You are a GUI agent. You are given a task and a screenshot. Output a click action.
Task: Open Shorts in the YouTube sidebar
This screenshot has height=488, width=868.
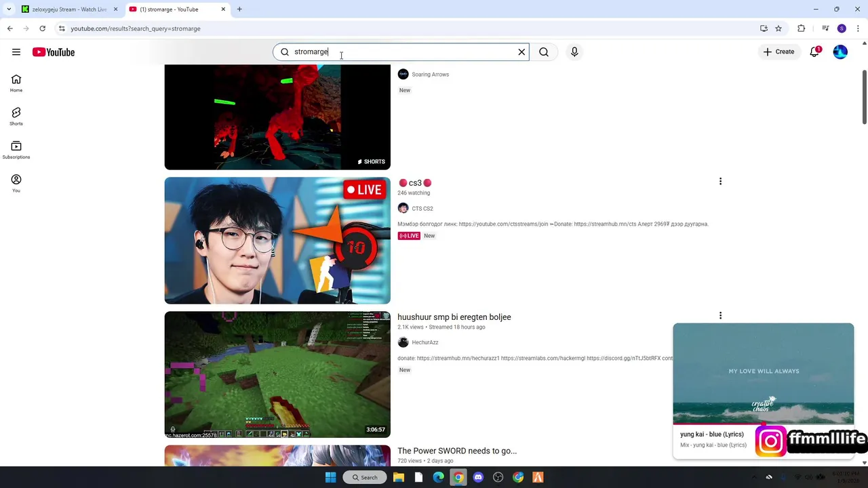point(16,117)
